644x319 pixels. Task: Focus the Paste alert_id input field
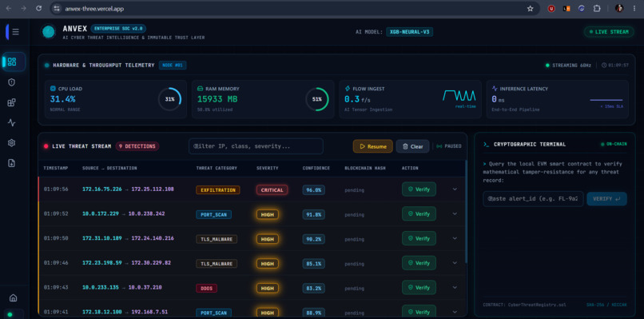(533, 198)
